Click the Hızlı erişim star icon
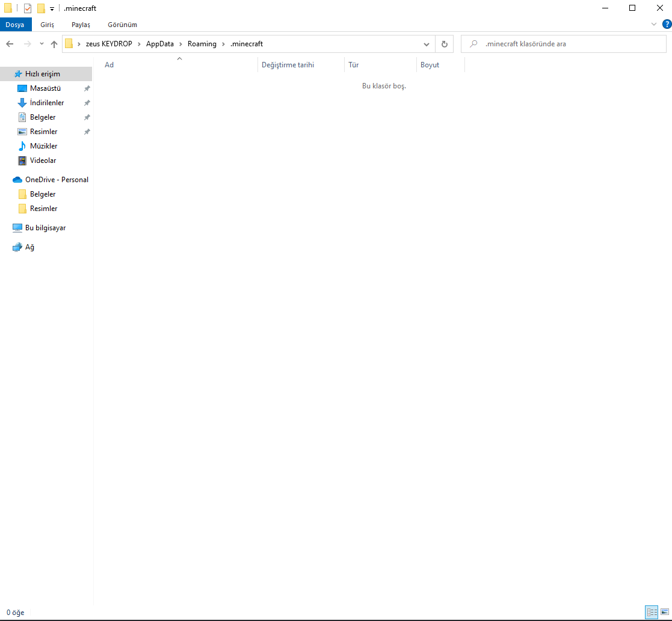This screenshot has width=672, height=621. coord(17,74)
